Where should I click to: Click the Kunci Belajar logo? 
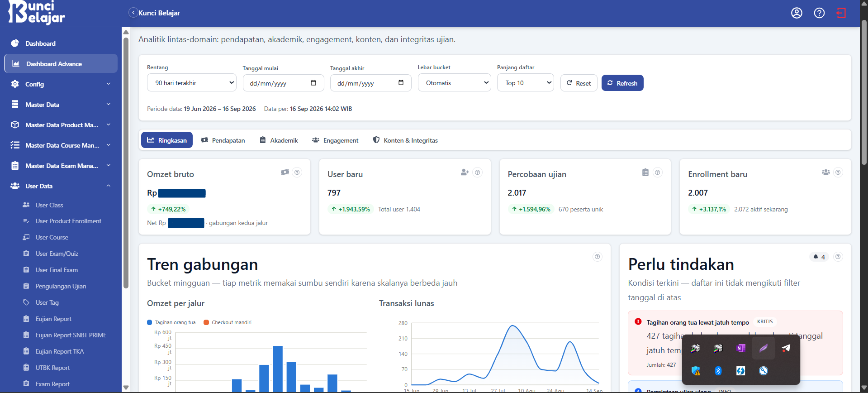37,12
